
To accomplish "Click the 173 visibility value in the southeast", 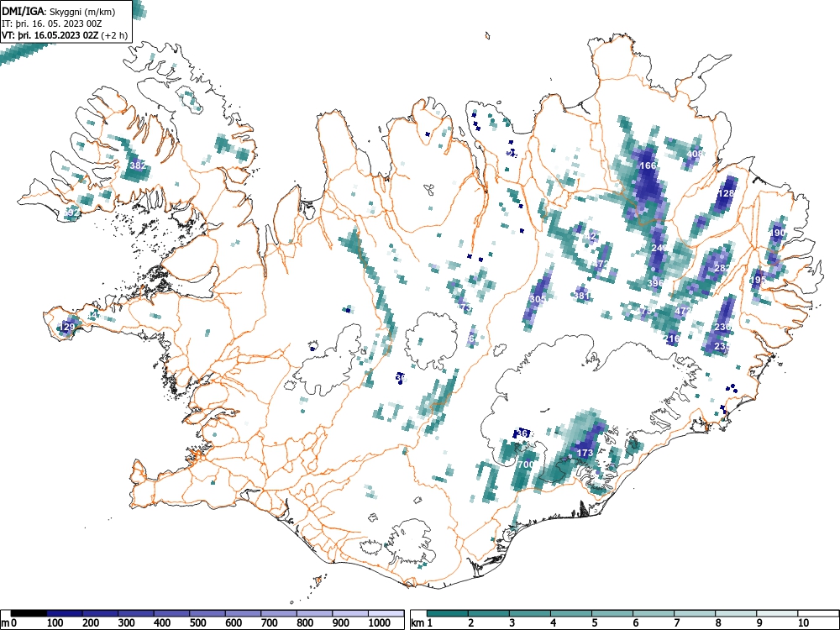I will tap(585, 453).
